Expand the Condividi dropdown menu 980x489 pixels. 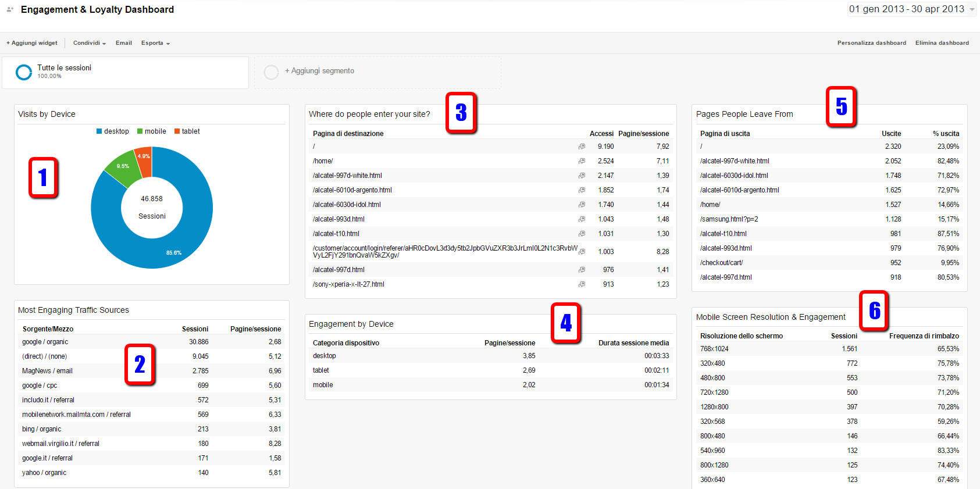point(89,43)
